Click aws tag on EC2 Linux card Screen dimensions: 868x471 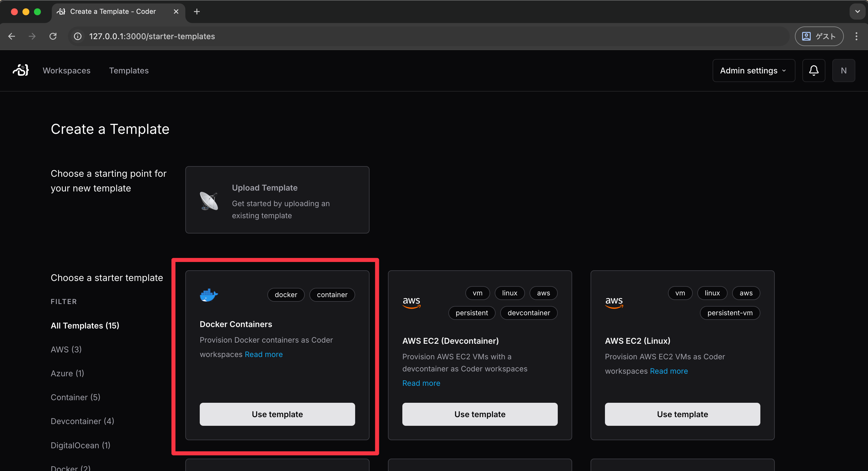pyautogui.click(x=746, y=293)
